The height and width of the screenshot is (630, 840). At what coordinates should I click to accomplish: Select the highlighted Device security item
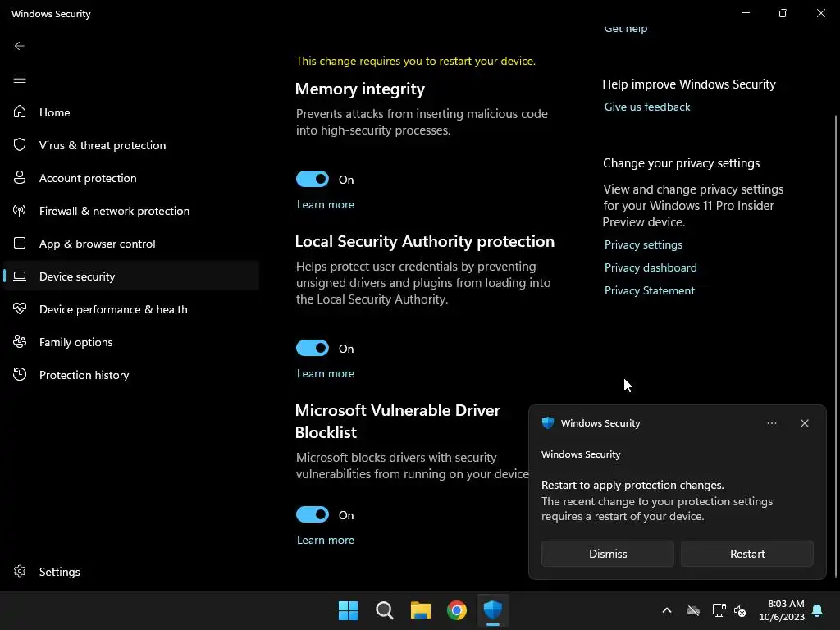(131, 276)
